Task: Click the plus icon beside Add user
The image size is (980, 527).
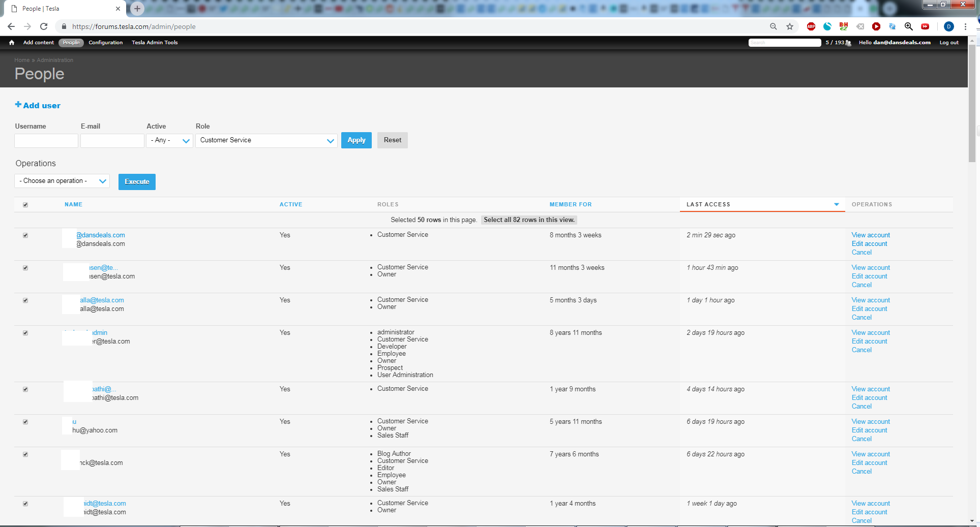Action: pyautogui.click(x=18, y=105)
